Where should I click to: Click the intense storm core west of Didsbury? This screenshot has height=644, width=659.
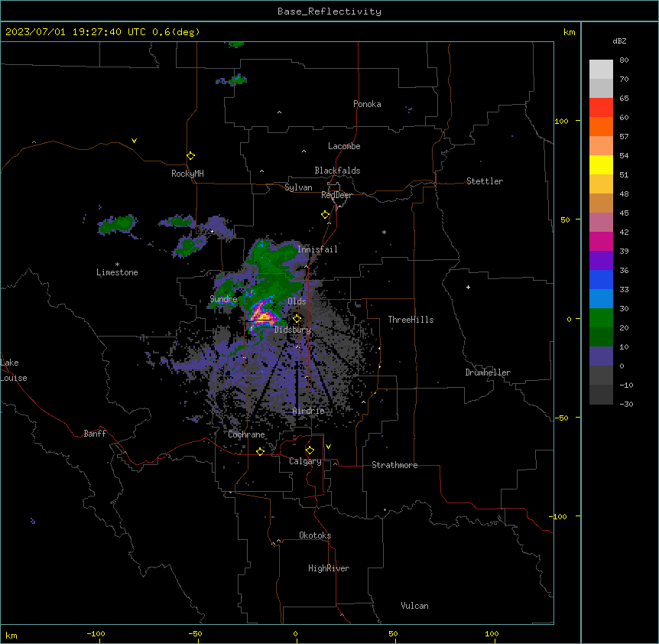pos(262,317)
